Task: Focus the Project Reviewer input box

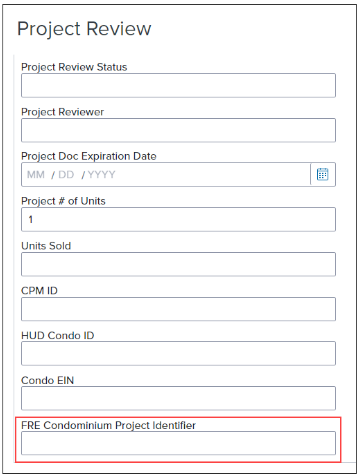Action: [178, 130]
